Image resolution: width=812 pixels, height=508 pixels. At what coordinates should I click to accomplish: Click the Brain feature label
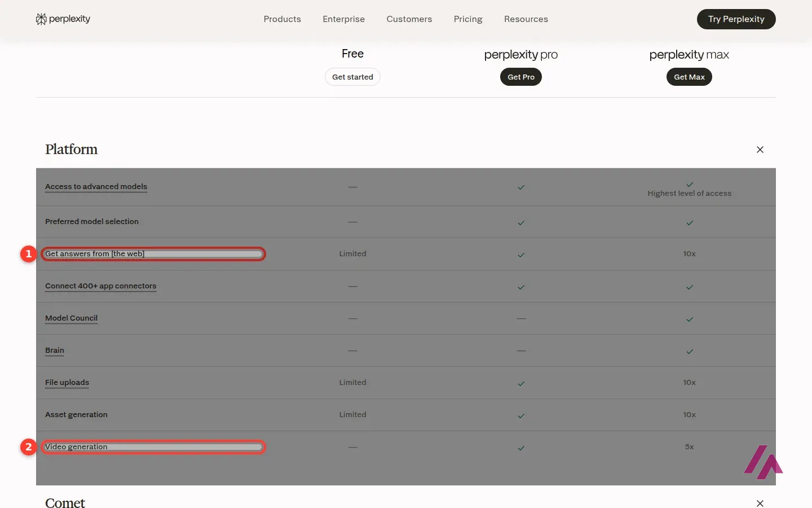(55, 351)
